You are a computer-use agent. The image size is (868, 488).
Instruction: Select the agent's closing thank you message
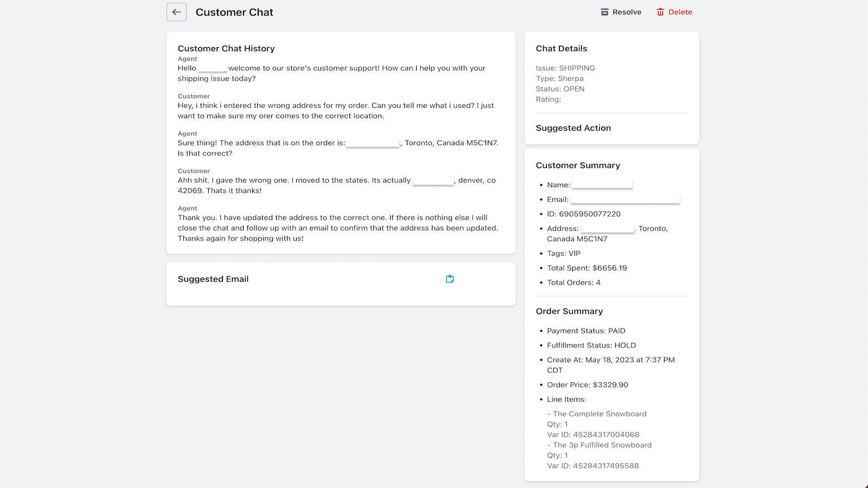click(338, 228)
